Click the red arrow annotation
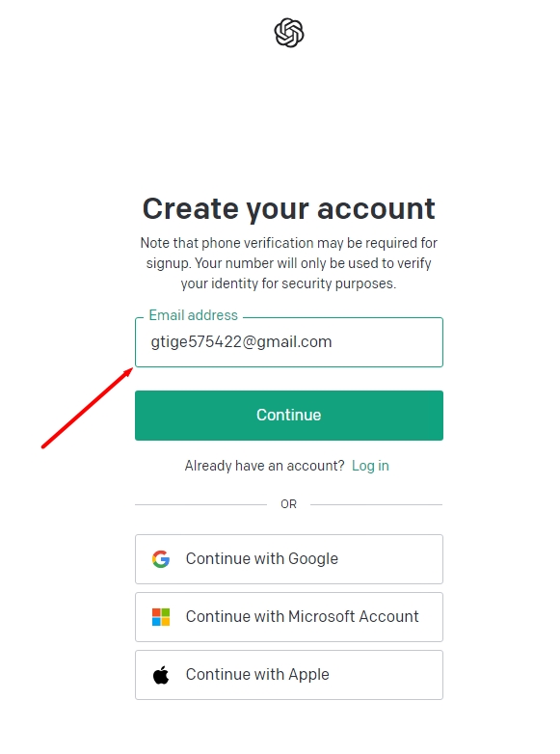560x754 pixels. (87, 408)
